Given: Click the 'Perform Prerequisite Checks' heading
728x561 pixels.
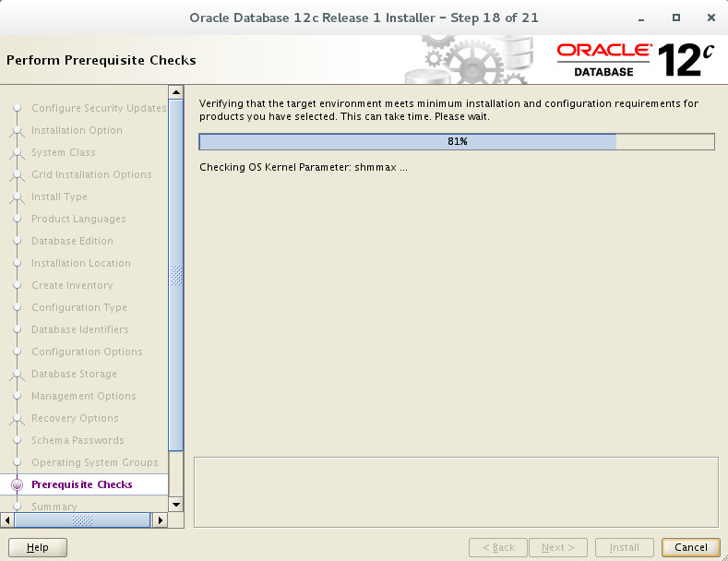Looking at the screenshot, I should pos(101,60).
